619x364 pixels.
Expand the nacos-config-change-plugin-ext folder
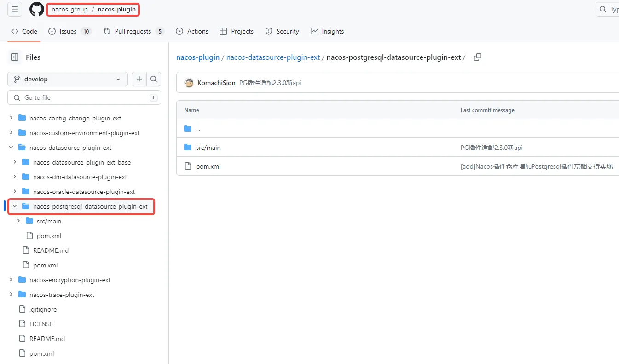click(x=12, y=118)
